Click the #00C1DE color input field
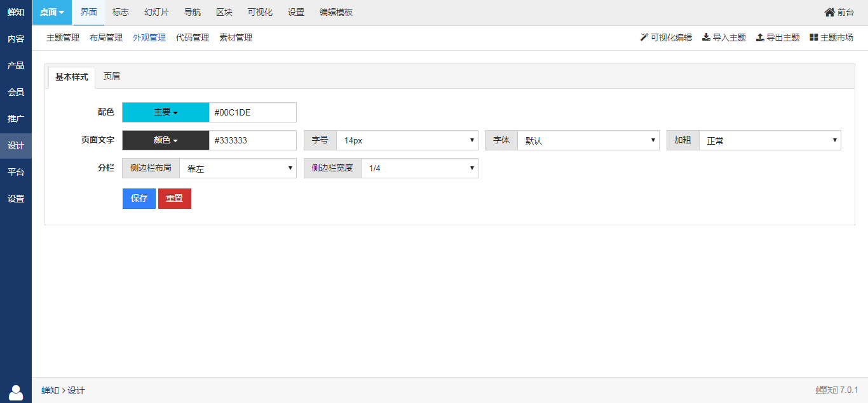This screenshot has height=403, width=868. coord(252,112)
